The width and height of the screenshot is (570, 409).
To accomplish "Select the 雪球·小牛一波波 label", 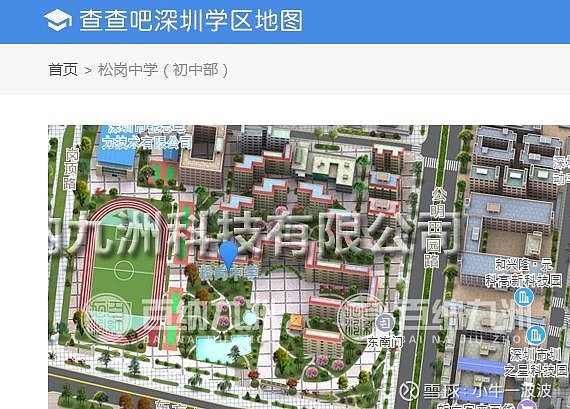I will (x=487, y=391).
